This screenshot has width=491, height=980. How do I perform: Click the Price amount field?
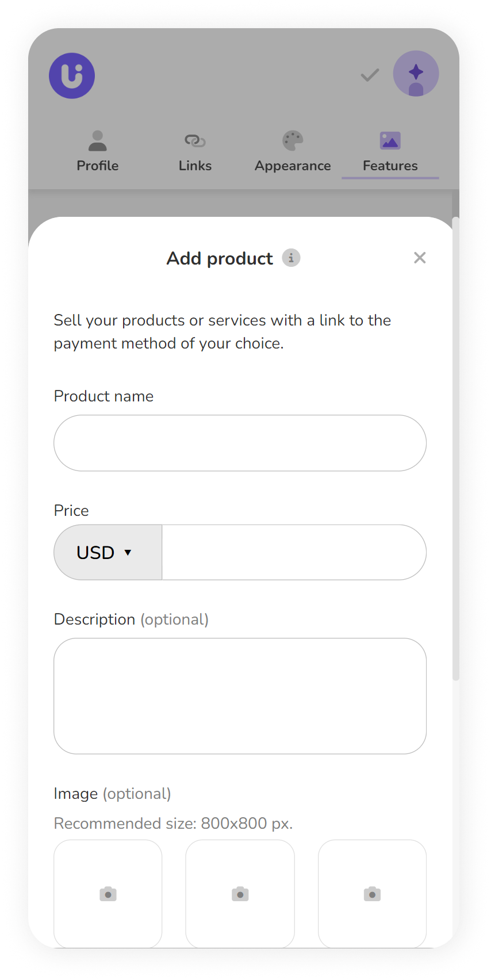[x=294, y=552]
